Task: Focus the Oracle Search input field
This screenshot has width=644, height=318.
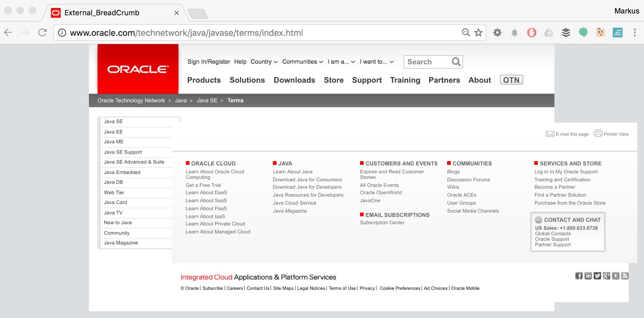Action: click(427, 62)
